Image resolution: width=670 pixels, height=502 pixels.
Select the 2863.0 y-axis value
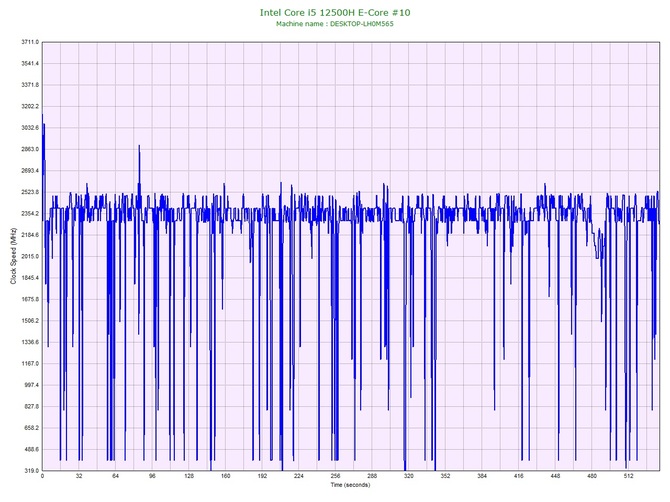tap(30, 149)
